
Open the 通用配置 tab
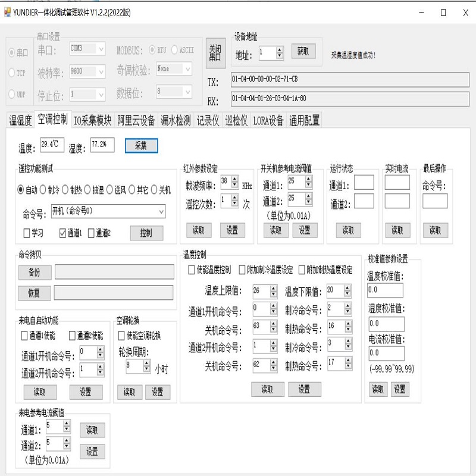pos(304,120)
